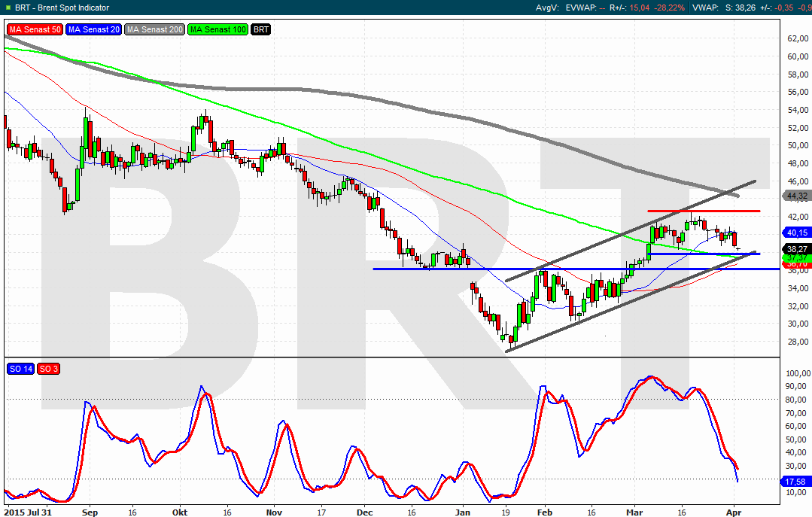Click the 'Feb' date axis label
Screen dimensions: 812x517
coord(544,512)
